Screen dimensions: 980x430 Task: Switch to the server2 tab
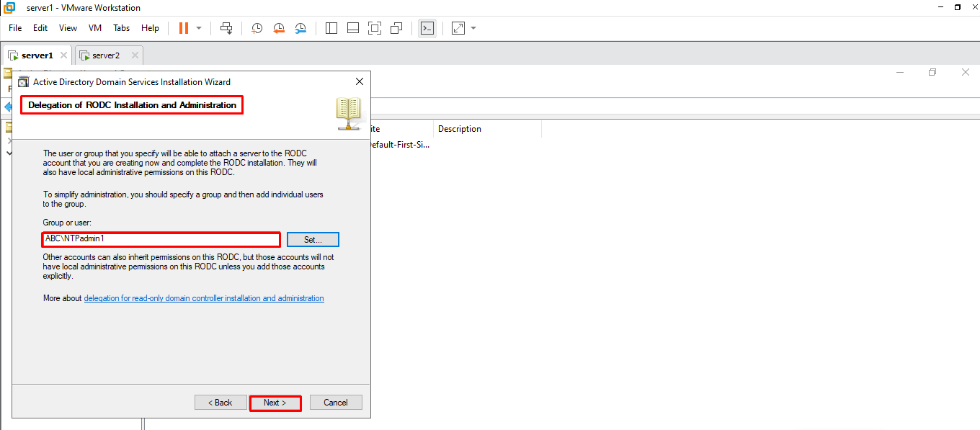pyautogui.click(x=106, y=55)
